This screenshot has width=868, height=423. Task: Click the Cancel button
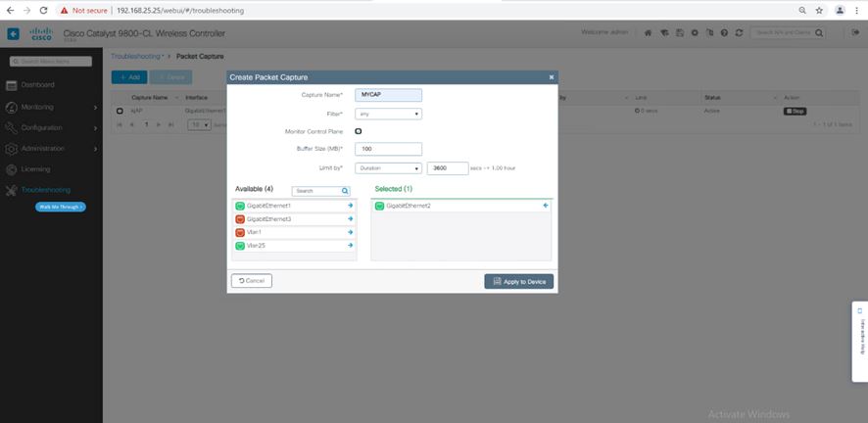252,281
